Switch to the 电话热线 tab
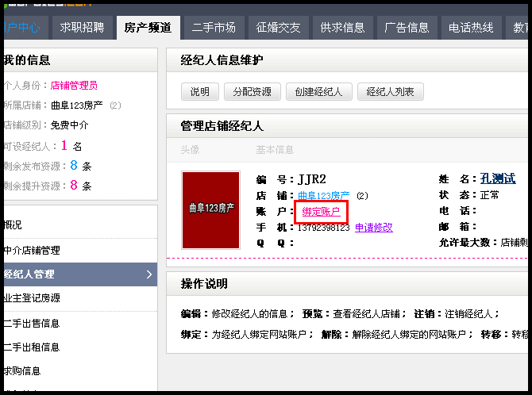This screenshot has width=532, height=395. pos(471,28)
